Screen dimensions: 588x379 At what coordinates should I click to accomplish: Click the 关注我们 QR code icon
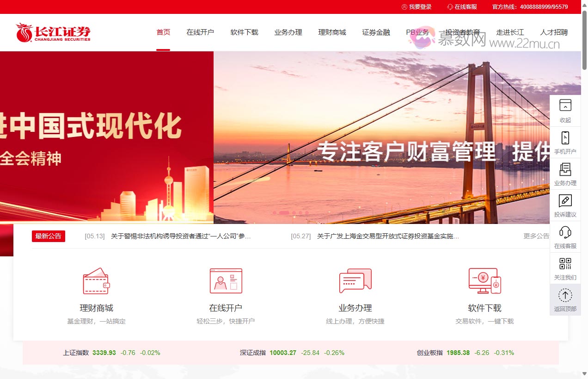coord(565,264)
